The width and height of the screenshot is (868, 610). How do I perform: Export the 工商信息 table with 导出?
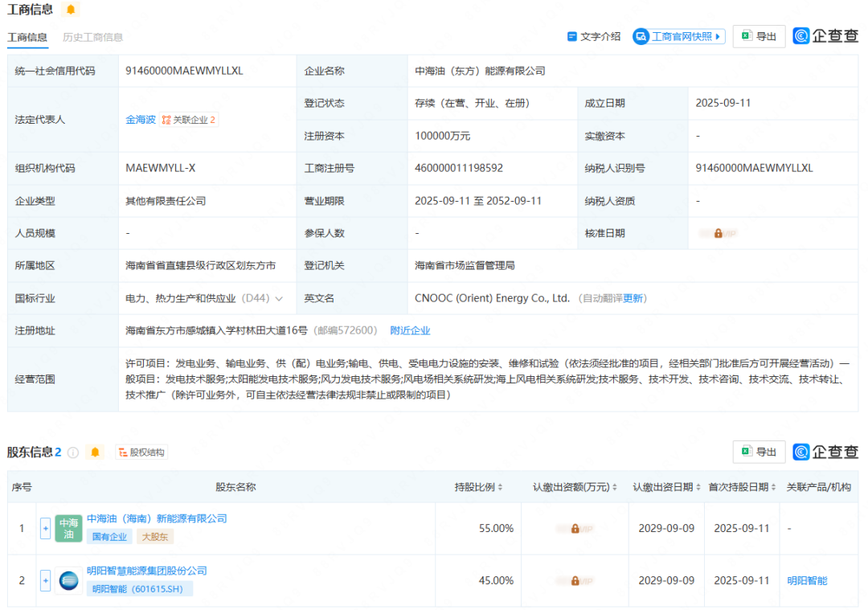click(x=759, y=36)
